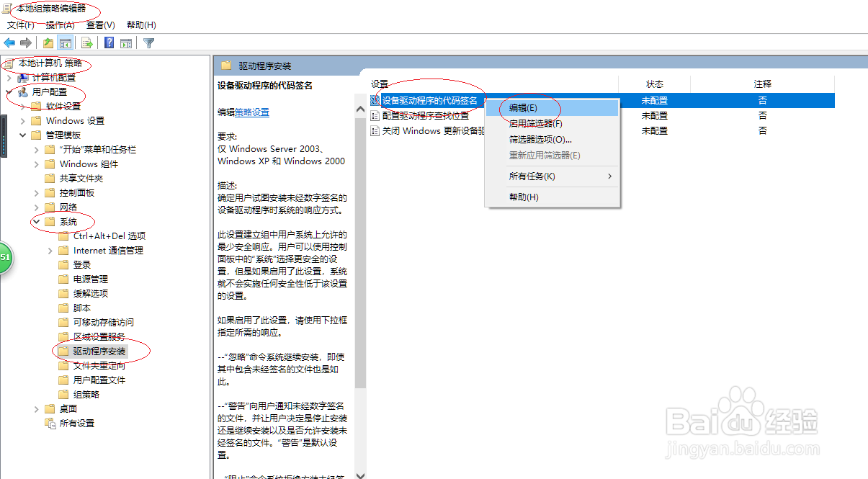Image resolution: width=868 pixels, height=479 pixels.
Task: Select the 区域设置服务 folder
Action: 99,337
